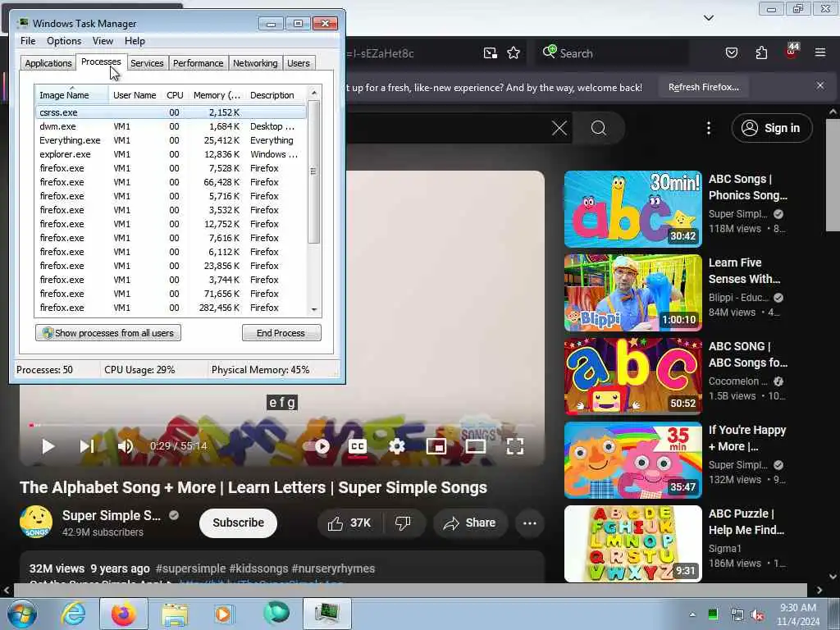Image resolution: width=840 pixels, height=630 pixels.
Task: Open YouTube settings three-dot menu
Action: click(708, 128)
